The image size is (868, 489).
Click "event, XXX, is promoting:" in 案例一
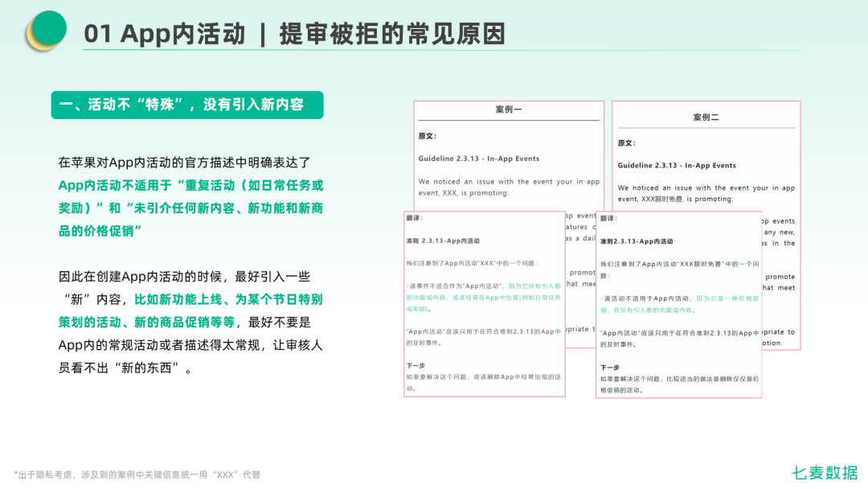[x=464, y=193]
